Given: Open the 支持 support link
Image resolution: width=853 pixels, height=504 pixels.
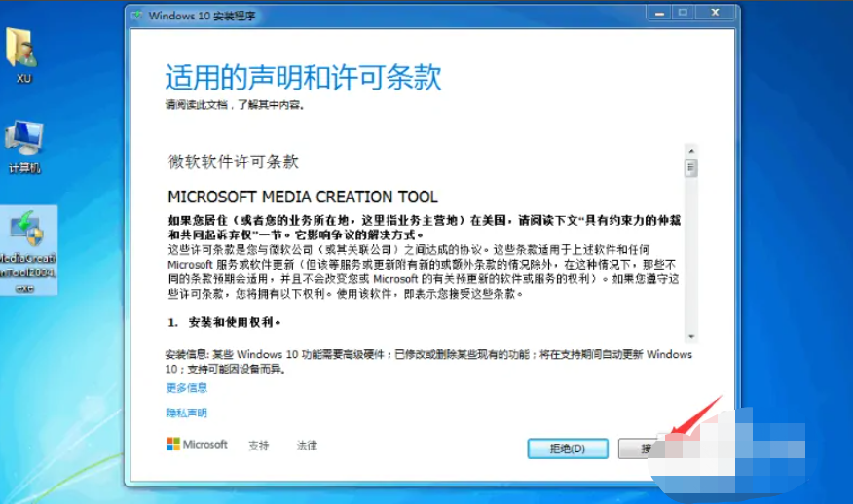Looking at the screenshot, I should [258, 446].
